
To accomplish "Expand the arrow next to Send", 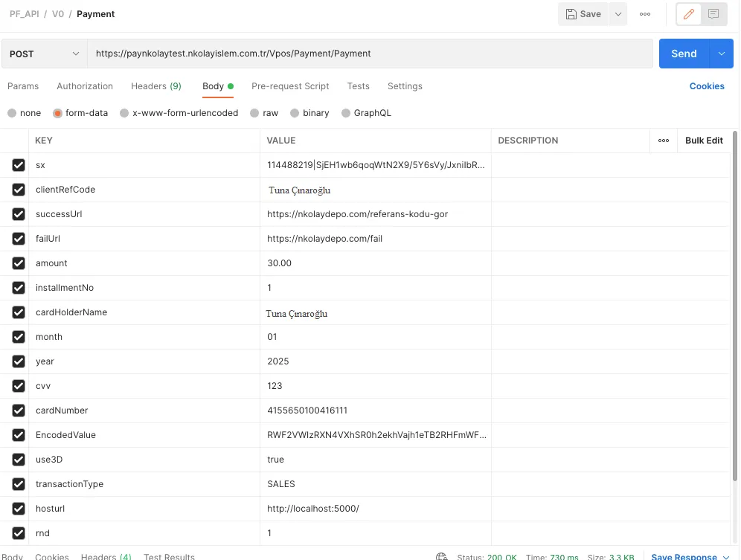I will [722, 54].
